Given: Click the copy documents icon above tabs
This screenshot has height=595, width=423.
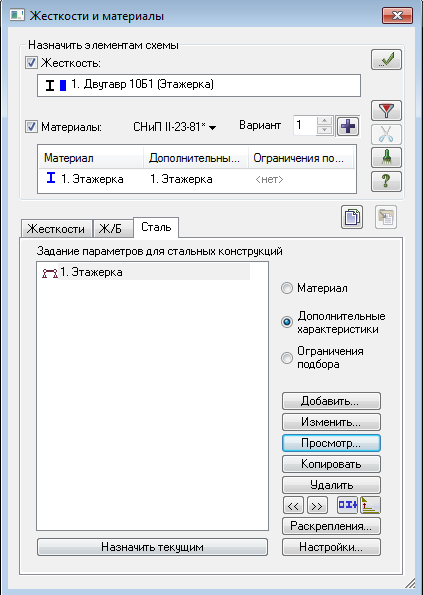Looking at the screenshot, I should (x=352, y=217).
